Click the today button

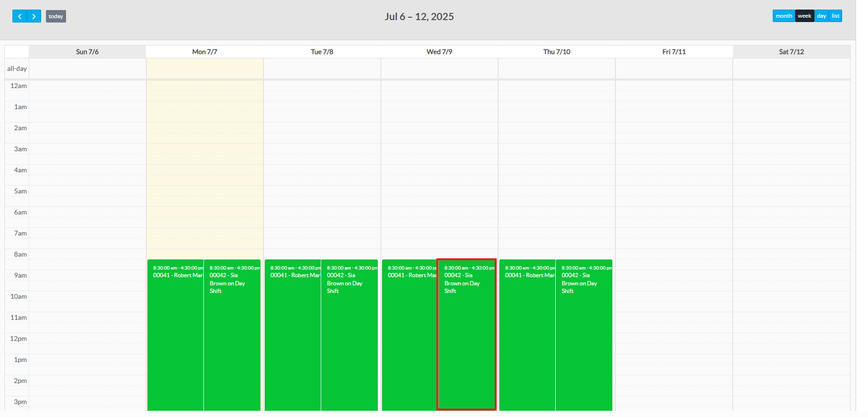point(56,16)
